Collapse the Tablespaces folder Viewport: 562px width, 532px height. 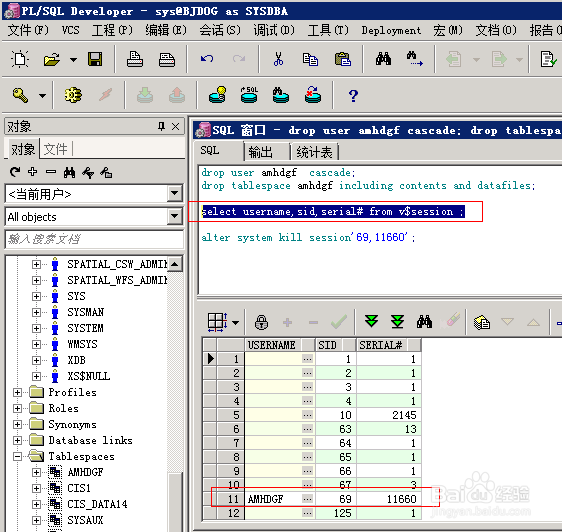click(17, 456)
